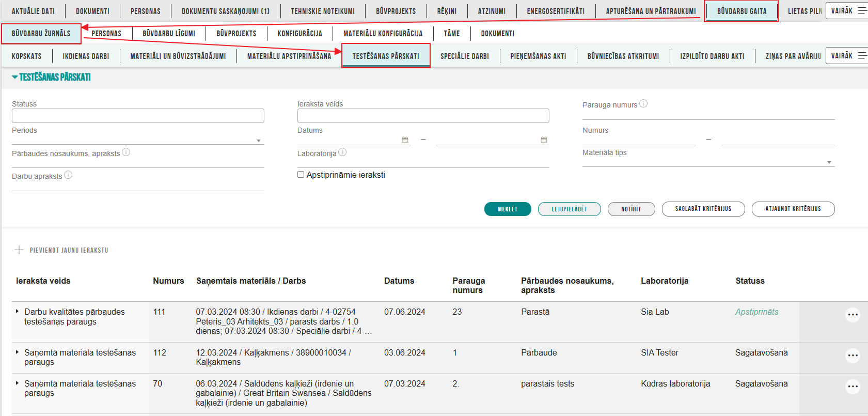
Task: Click the Laboratorija input field
Action: tap(423, 163)
